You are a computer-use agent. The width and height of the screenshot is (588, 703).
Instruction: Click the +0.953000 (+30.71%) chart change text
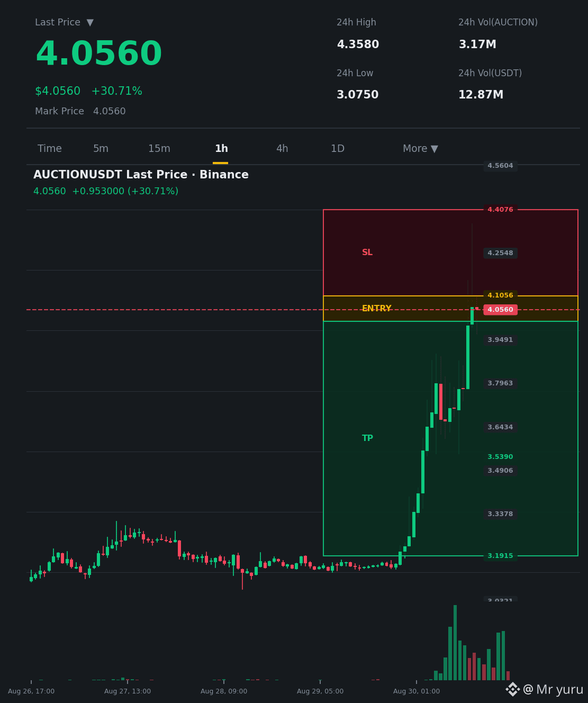[x=125, y=192]
